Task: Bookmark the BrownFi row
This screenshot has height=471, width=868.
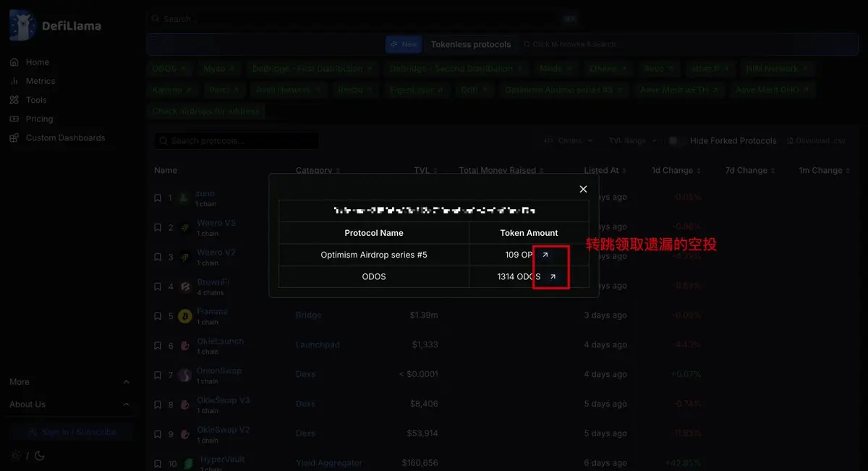Action: pyautogui.click(x=158, y=287)
